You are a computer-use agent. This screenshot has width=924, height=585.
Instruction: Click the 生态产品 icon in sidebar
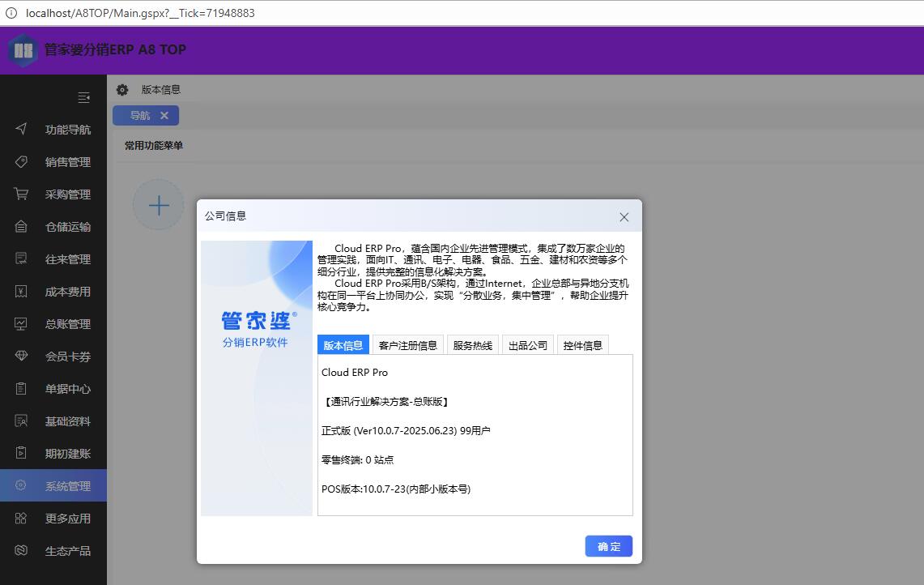click(21, 550)
